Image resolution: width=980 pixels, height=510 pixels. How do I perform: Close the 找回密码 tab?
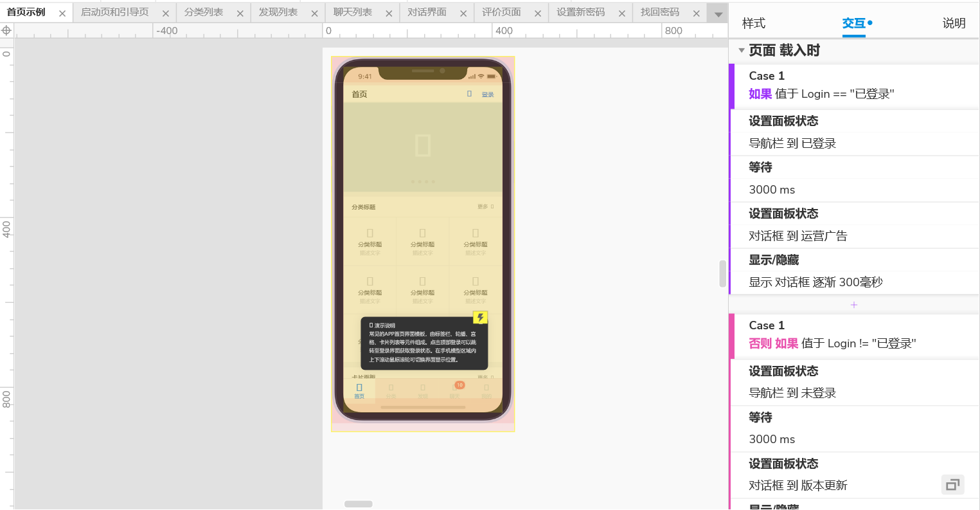pos(696,14)
